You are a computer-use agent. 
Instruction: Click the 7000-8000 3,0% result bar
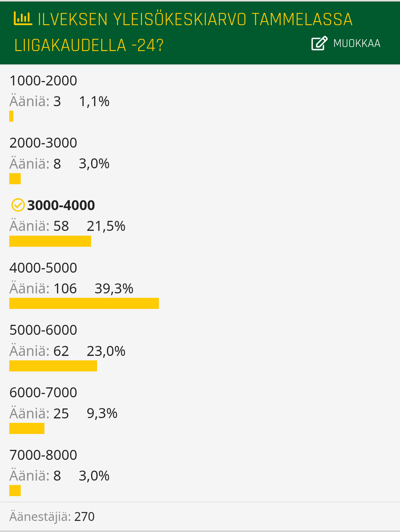tap(15, 491)
